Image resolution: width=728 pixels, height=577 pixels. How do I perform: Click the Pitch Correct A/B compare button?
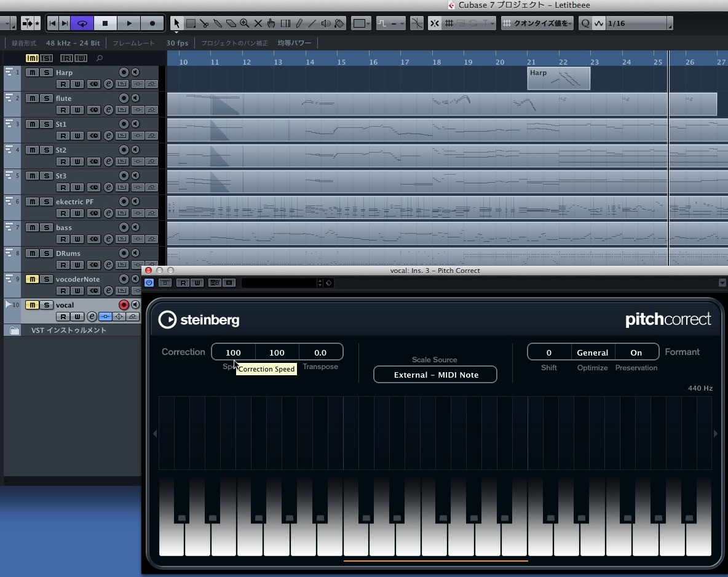coord(215,282)
